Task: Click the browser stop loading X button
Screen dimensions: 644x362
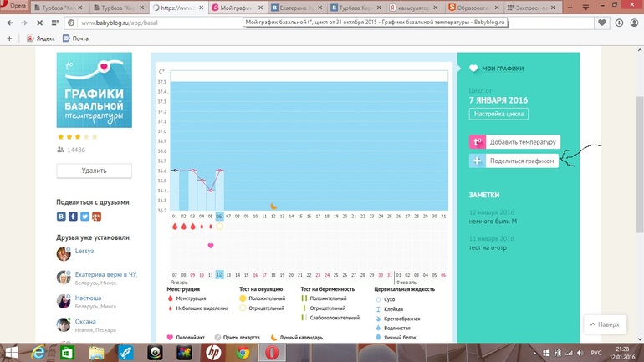Action: pos(39,23)
